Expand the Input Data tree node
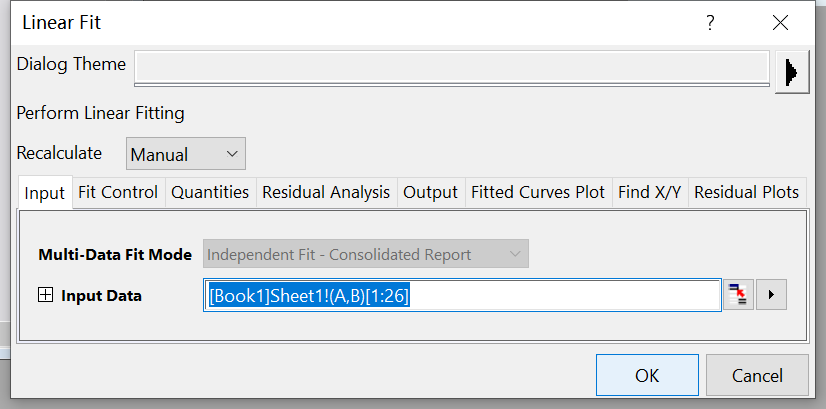826x409 pixels. click(45, 296)
